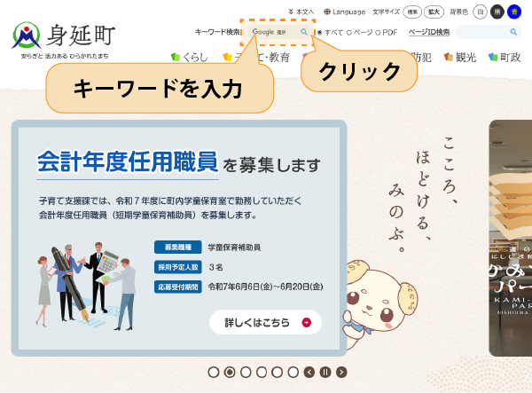This screenshot has width=532, height=393.
Task: Select the second active slide dot
Action: point(230,373)
